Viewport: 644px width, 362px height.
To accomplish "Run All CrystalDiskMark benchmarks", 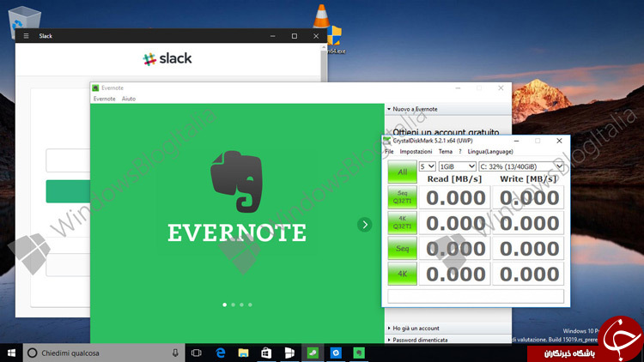I will click(402, 172).
